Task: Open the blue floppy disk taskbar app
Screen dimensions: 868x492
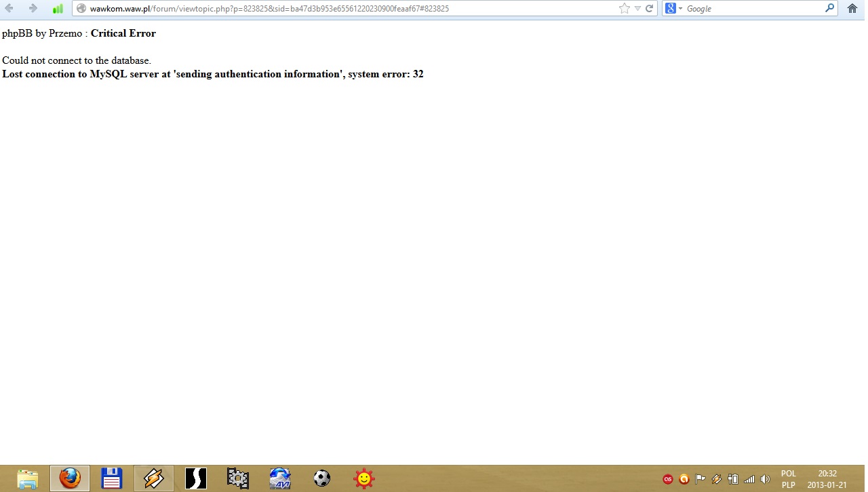Action: tap(111, 478)
